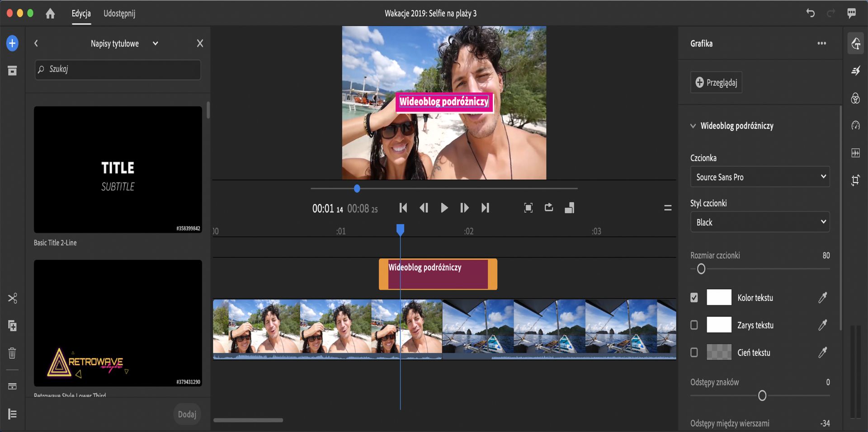The height and width of the screenshot is (432, 868).
Task: Jump to previous edit point
Action: (403, 208)
